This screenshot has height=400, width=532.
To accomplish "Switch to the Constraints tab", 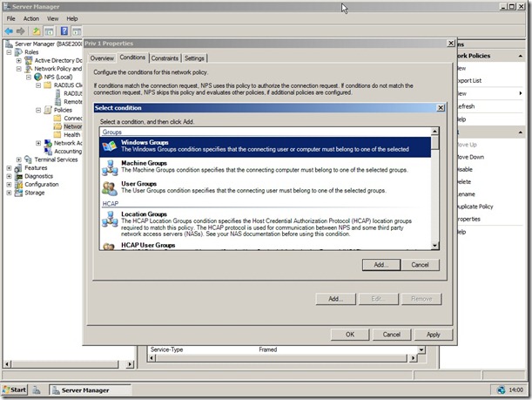I will click(165, 58).
